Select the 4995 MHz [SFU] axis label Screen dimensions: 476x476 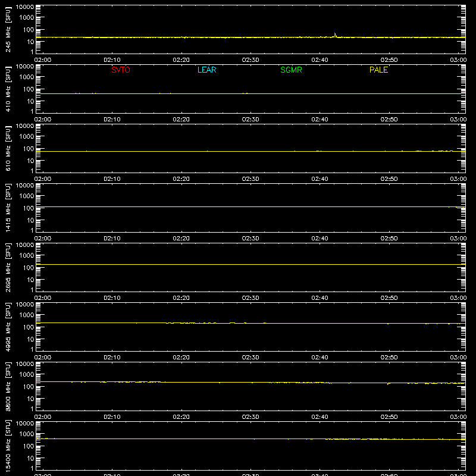(x=8, y=327)
